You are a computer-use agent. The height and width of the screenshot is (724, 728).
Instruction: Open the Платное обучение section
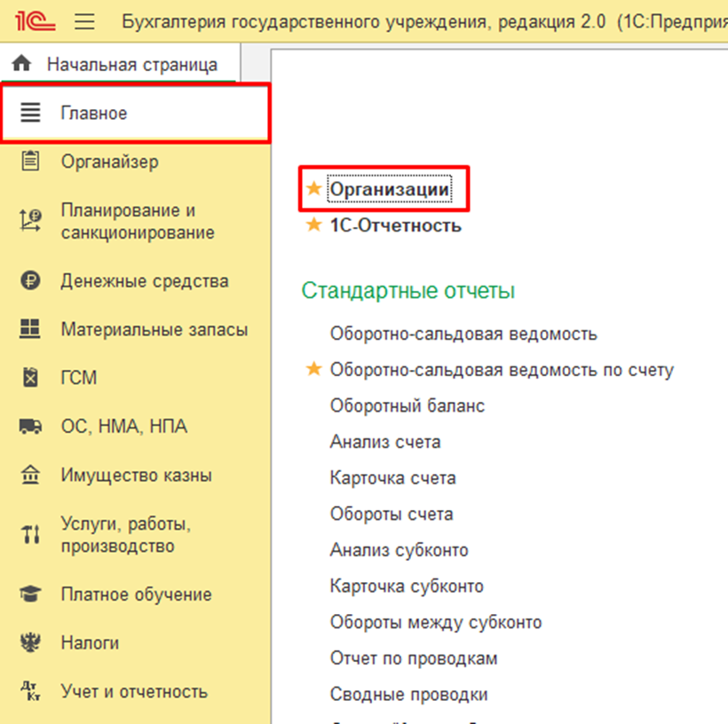pyautogui.click(x=135, y=594)
